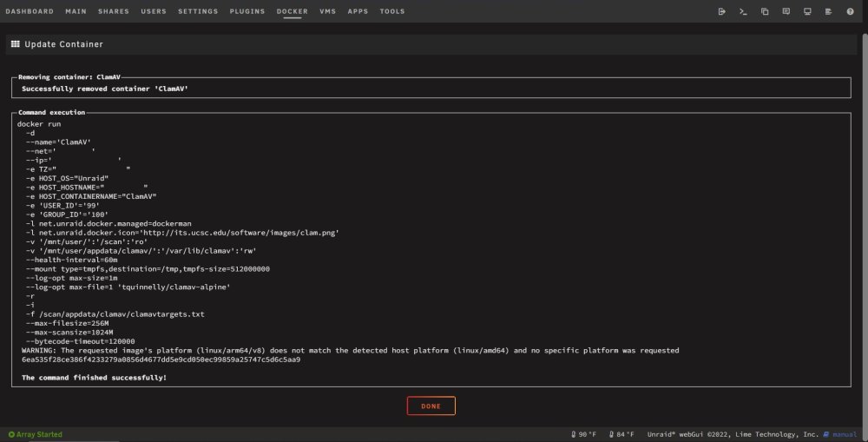This screenshot has height=442, width=868.
Task: Go to the Main tab
Action: pyautogui.click(x=76, y=11)
